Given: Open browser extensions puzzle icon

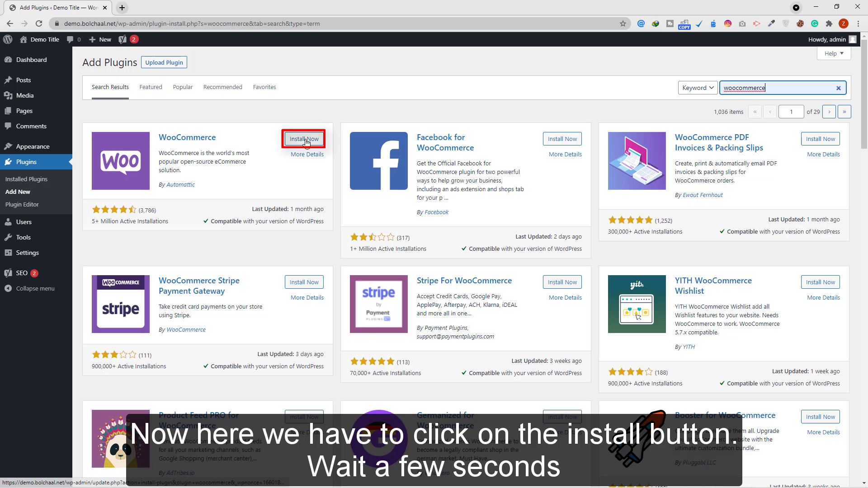Looking at the screenshot, I should tap(829, 23).
